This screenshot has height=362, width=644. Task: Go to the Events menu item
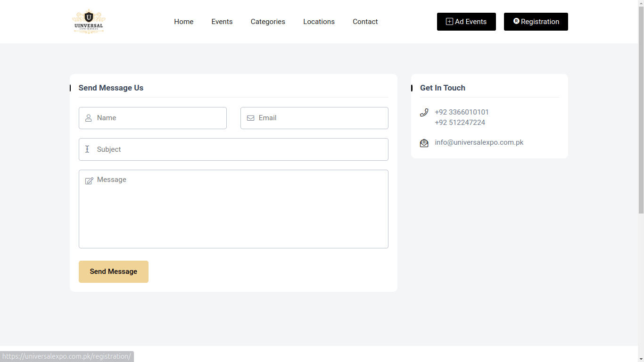click(x=222, y=22)
